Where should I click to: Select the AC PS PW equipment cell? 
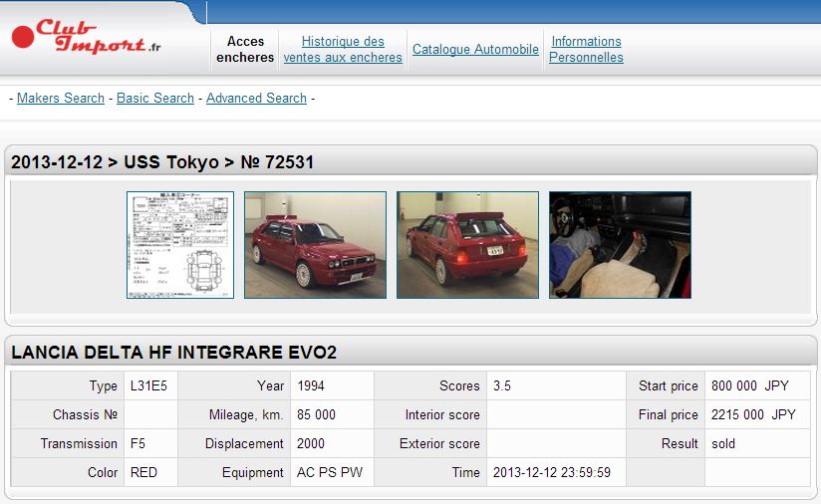[x=329, y=472]
